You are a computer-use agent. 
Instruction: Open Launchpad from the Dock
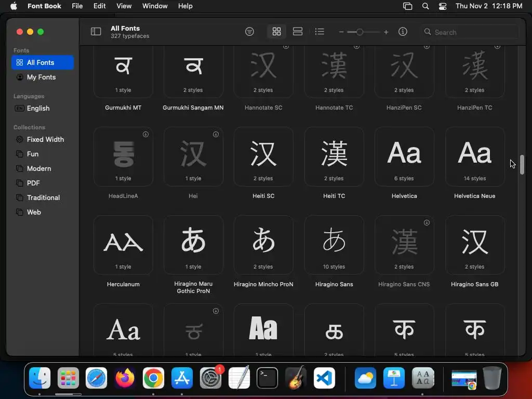[68, 378]
